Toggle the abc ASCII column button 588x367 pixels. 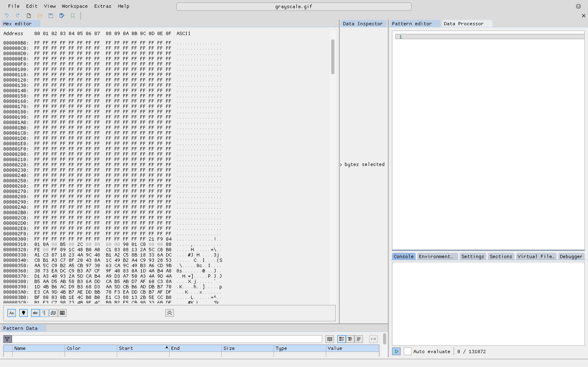click(x=35, y=313)
